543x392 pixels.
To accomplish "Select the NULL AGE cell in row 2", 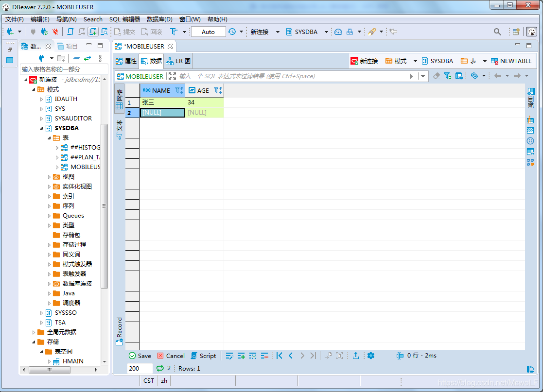I will coord(204,113).
